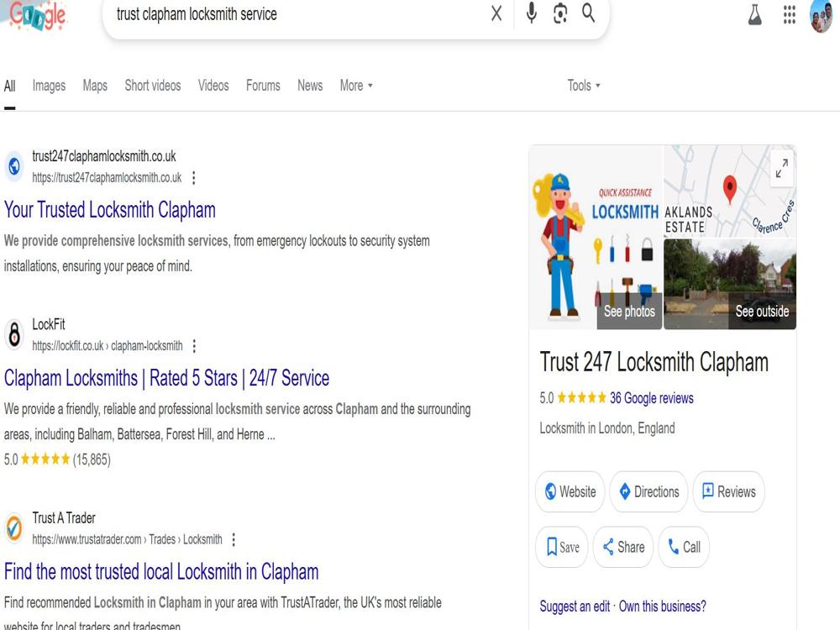This screenshot has width=840, height=630.
Task: Expand the Tools dropdown
Action: coord(584,86)
